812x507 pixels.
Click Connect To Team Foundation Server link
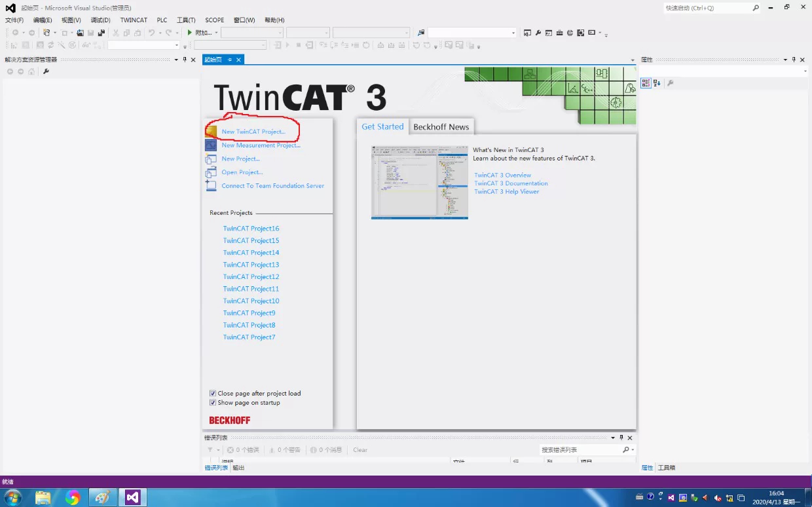point(273,186)
